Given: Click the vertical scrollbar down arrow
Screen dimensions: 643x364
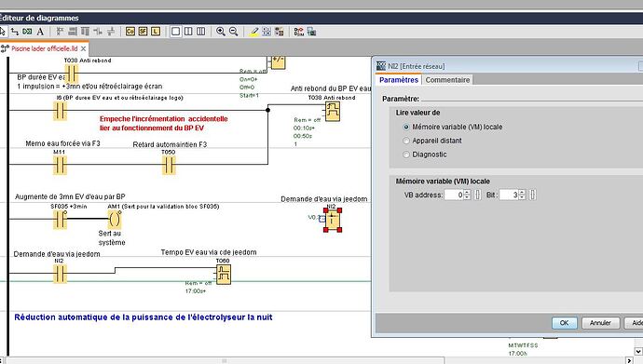Looking at the screenshot, I should [638, 351].
